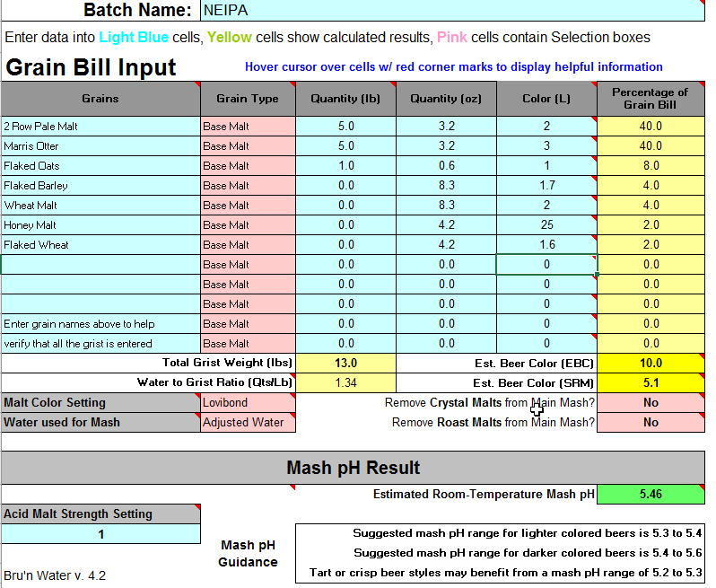This screenshot has height=588, width=716.
Task: Click the 'Enter grain names above to help' cell
Action: 100,324
